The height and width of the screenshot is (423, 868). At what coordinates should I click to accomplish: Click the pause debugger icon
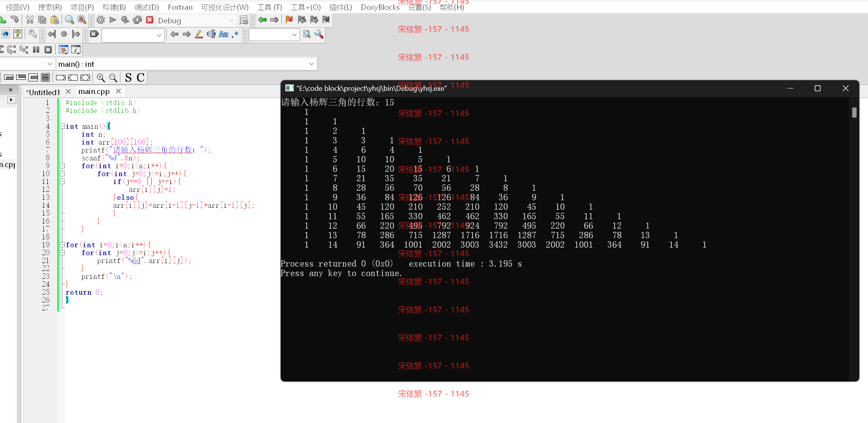[36, 50]
